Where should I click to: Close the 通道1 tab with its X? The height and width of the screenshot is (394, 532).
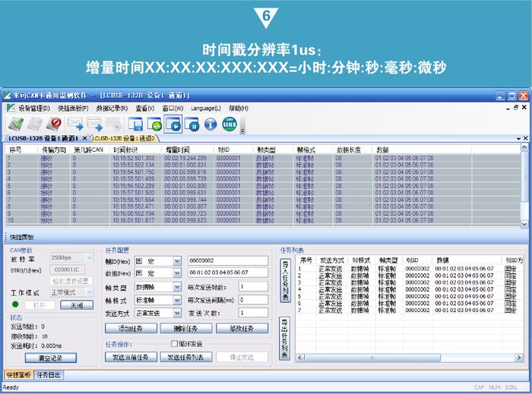[x=84, y=138]
